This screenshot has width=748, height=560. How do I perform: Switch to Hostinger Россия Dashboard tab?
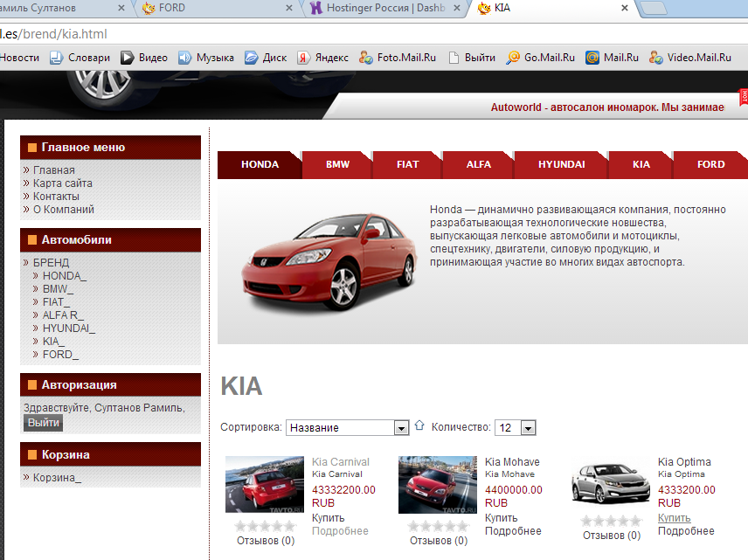click(x=385, y=8)
